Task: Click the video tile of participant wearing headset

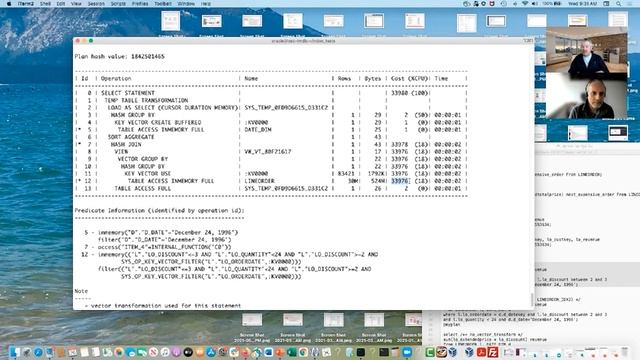Action: (x=587, y=96)
